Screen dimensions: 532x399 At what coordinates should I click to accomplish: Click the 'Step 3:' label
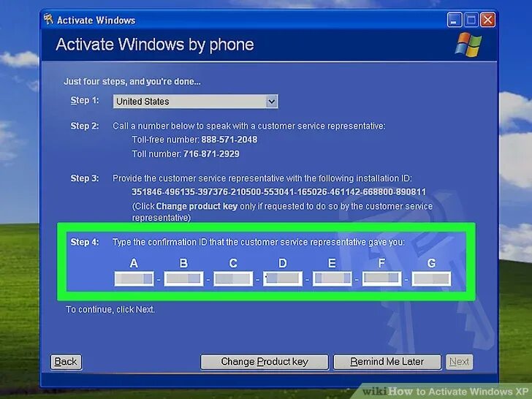click(x=85, y=178)
